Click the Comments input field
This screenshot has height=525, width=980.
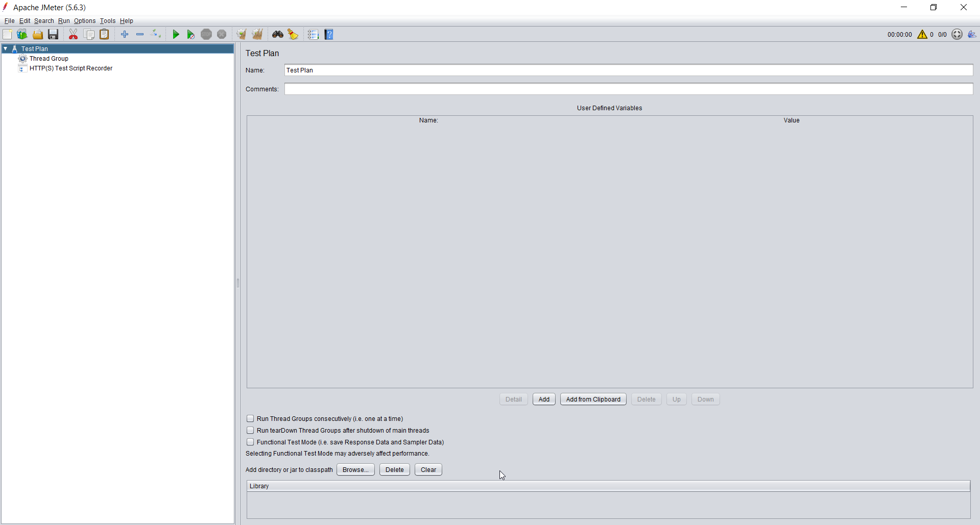(x=628, y=89)
